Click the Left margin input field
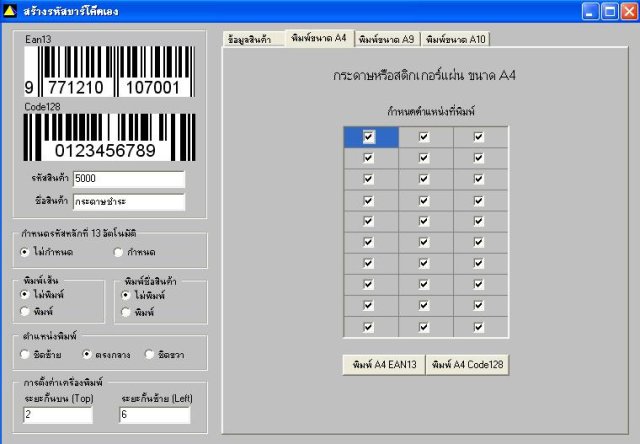640x444 pixels. click(155, 415)
